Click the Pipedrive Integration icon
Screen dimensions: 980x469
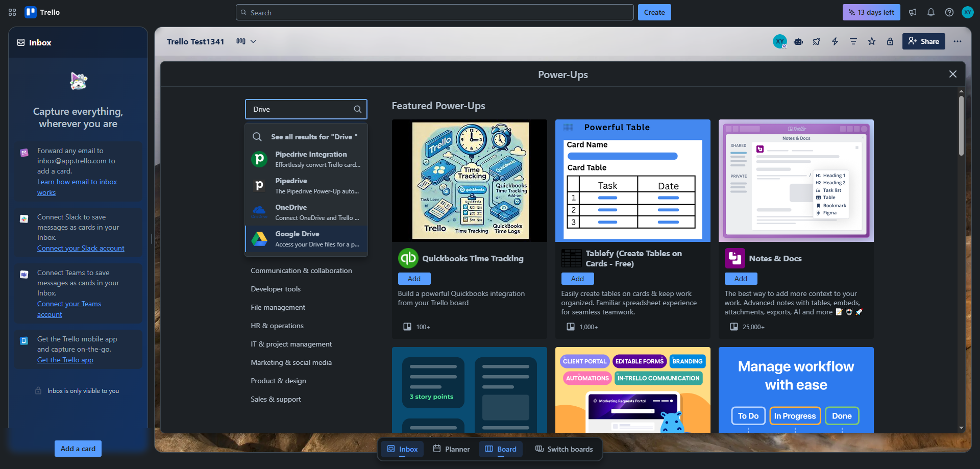click(x=259, y=159)
